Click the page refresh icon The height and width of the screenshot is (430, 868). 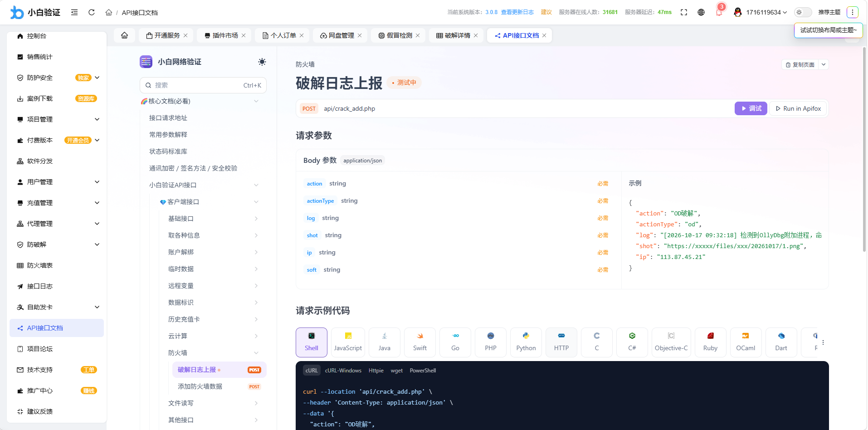[92, 12]
